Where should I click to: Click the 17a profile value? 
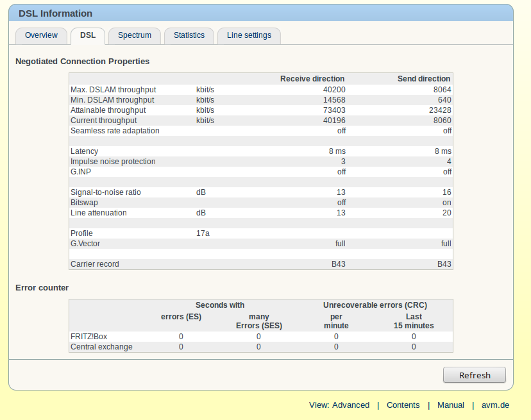pyautogui.click(x=203, y=233)
